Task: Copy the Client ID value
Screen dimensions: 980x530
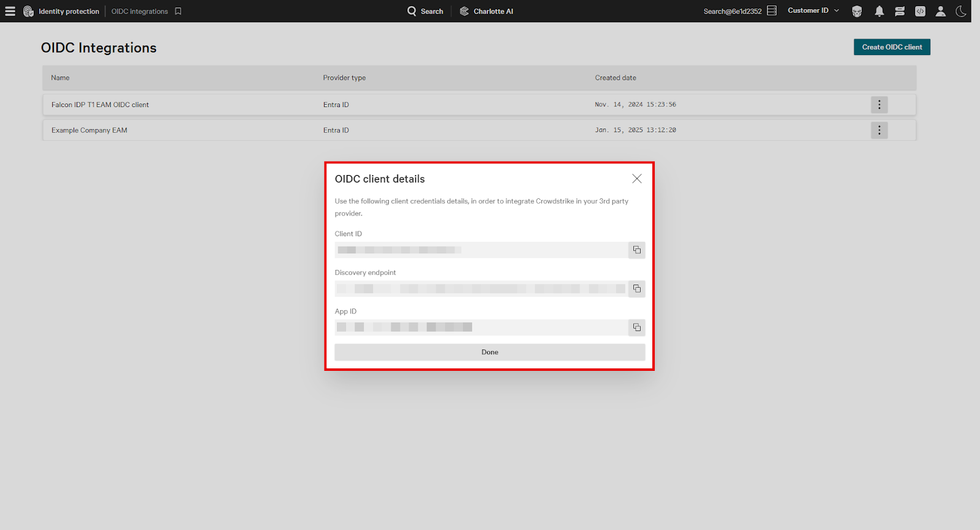Action: tap(636, 250)
